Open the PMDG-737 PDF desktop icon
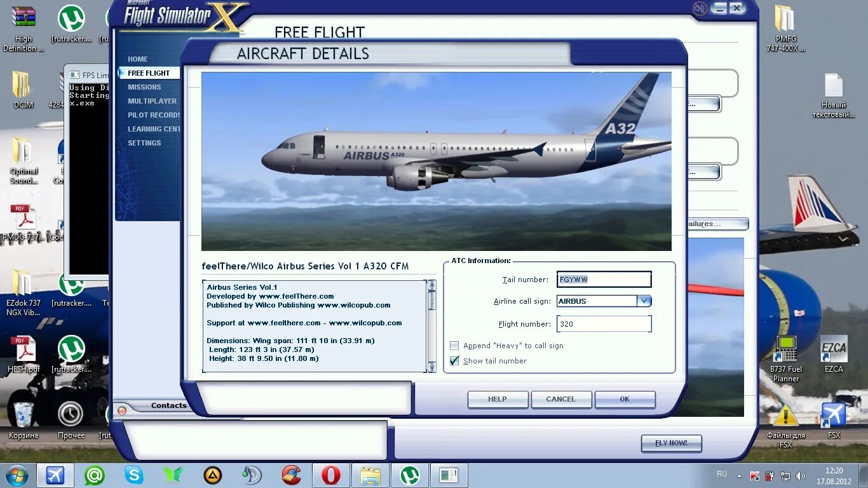 coord(24,223)
